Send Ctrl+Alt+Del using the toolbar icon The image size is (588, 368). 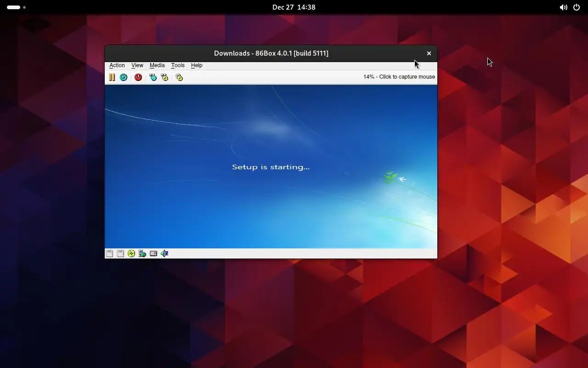point(153,77)
